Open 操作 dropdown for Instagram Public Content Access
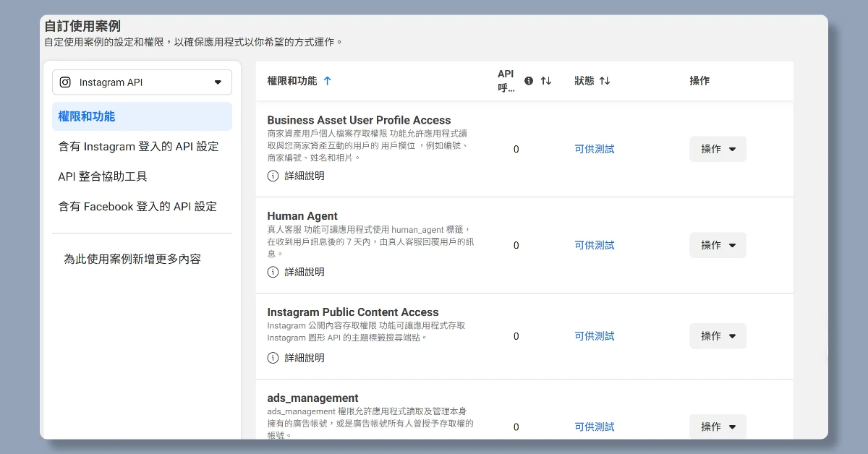Image resolution: width=868 pixels, height=454 pixels. [718, 336]
